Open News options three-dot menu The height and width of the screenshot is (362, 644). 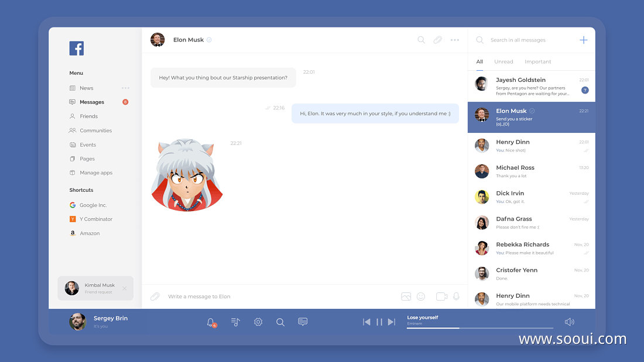click(x=125, y=88)
